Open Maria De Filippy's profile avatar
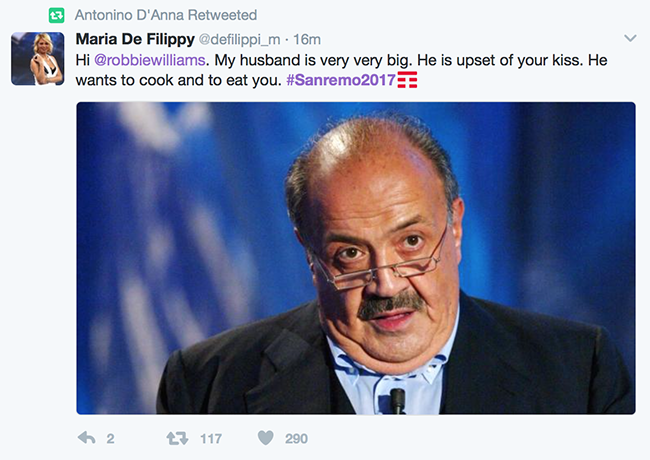Screen dimensions: 650x460 [x=37, y=58]
